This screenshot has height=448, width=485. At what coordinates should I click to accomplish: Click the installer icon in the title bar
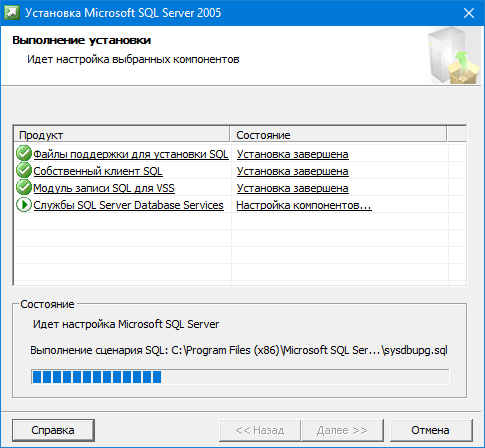pos(13,13)
